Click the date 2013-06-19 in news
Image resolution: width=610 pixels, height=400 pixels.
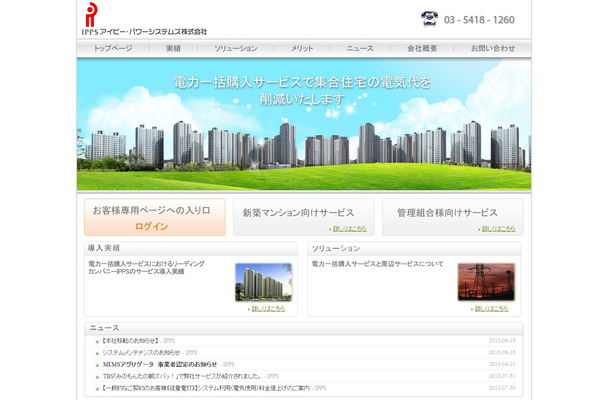click(502, 341)
